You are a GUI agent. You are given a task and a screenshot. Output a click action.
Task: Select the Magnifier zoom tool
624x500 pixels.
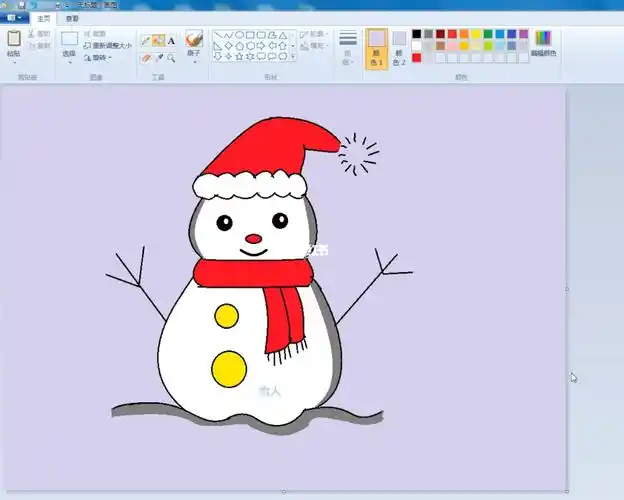click(171, 57)
